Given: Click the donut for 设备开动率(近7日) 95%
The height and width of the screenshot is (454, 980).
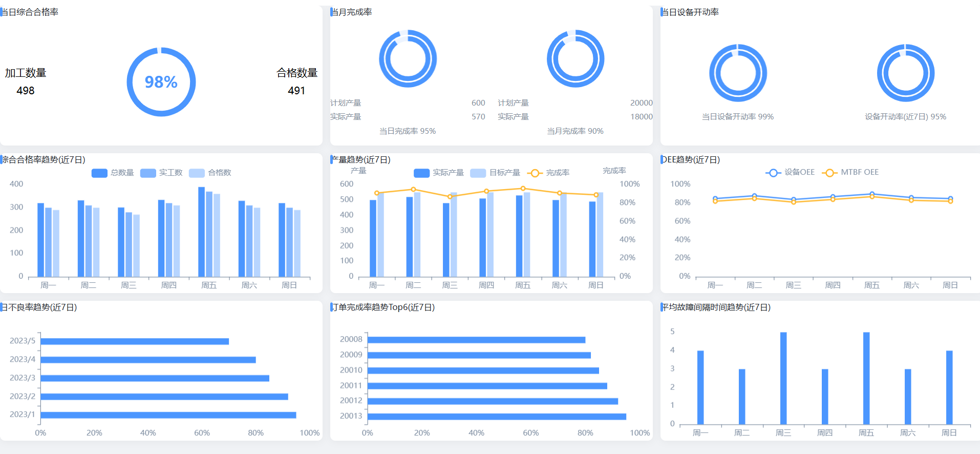Looking at the screenshot, I should coord(906,73).
